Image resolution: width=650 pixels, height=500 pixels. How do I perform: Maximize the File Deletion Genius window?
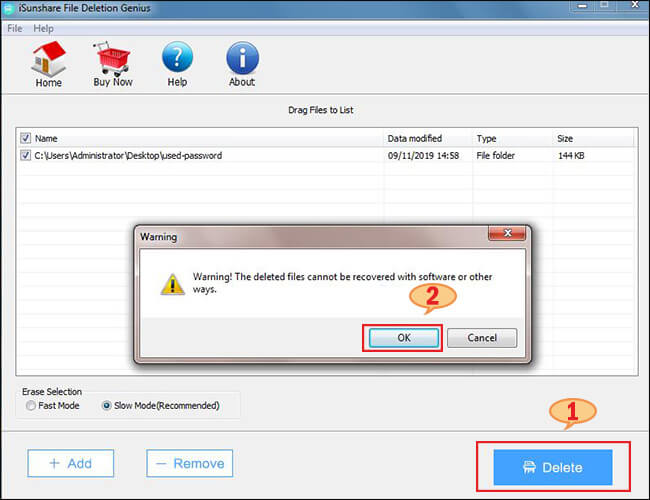coord(604,6)
